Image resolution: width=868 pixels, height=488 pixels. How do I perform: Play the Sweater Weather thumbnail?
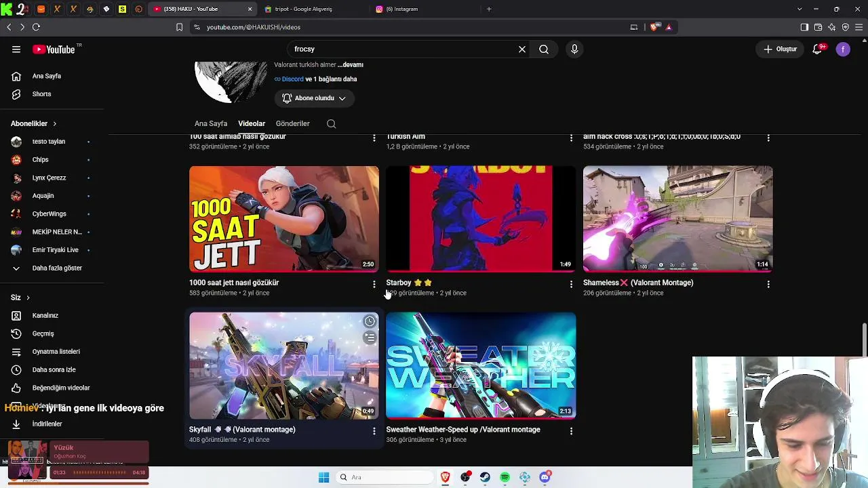click(x=481, y=365)
